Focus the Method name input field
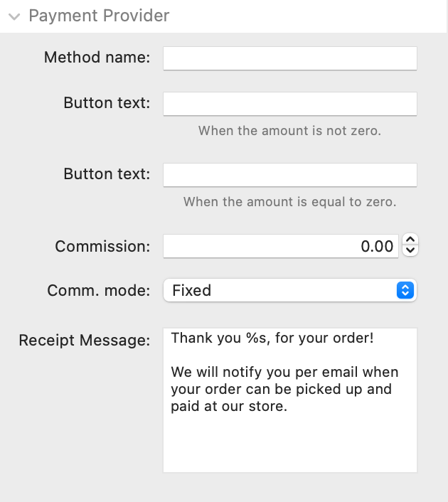This screenshot has width=448, height=502. (289, 58)
